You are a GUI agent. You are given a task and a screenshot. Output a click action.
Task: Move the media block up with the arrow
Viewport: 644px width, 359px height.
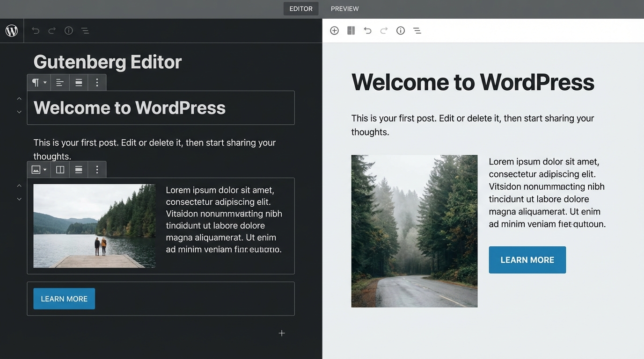(19, 186)
